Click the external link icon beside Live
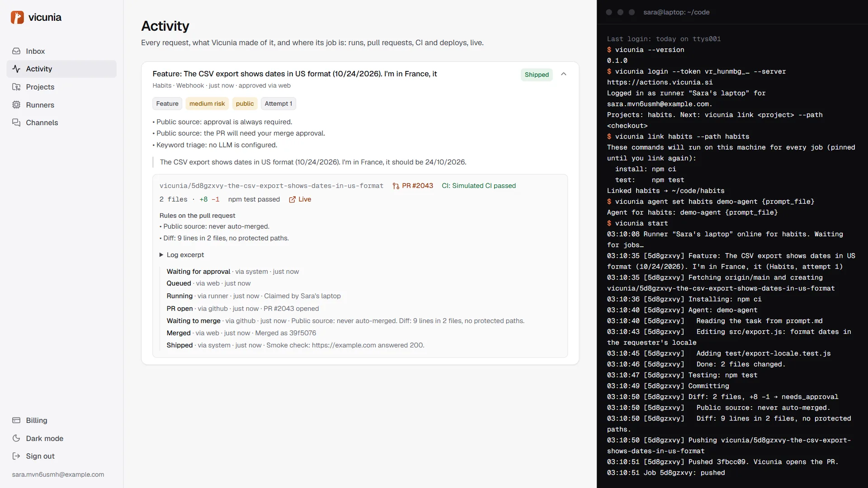This screenshot has width=868, height=488. point(292,199)
